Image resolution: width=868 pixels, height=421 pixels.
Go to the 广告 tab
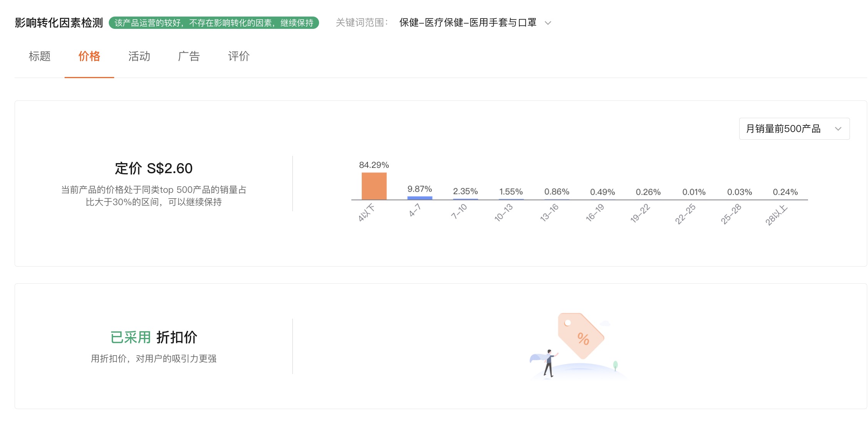tap(189, 56)
